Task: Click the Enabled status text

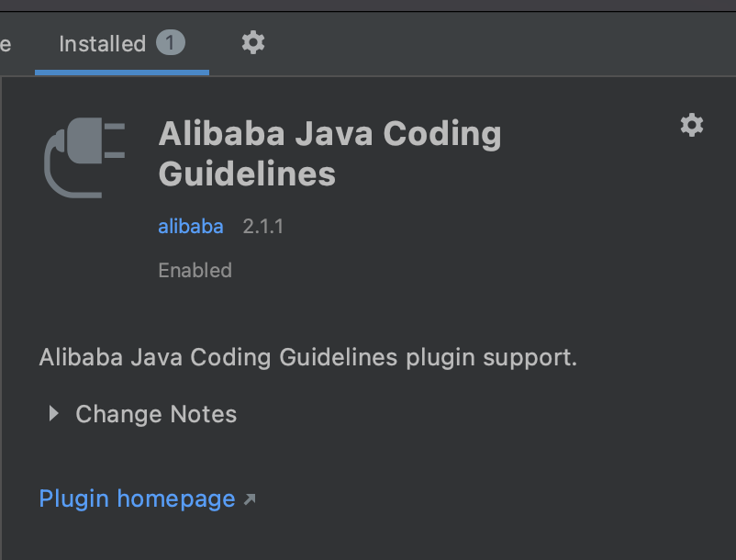Action: [x=195, y=270]
